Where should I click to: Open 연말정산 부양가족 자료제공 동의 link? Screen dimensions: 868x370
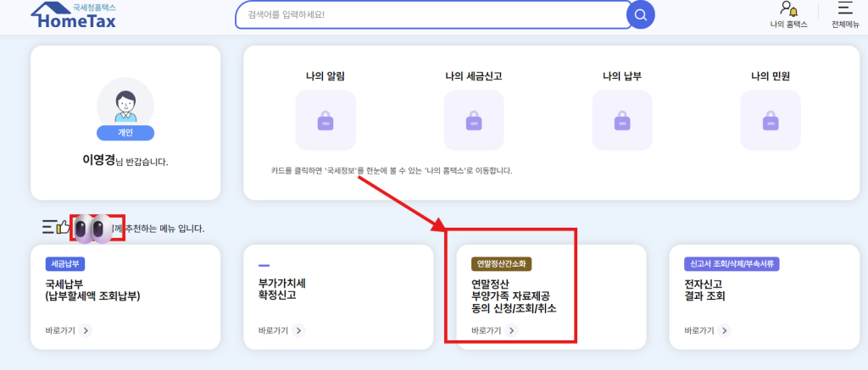click(x=513, y=296)
